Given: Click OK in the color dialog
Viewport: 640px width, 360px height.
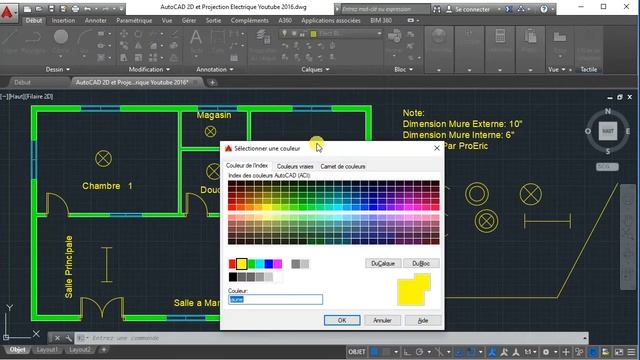Looking at the screenshot, I should [342, 320].
